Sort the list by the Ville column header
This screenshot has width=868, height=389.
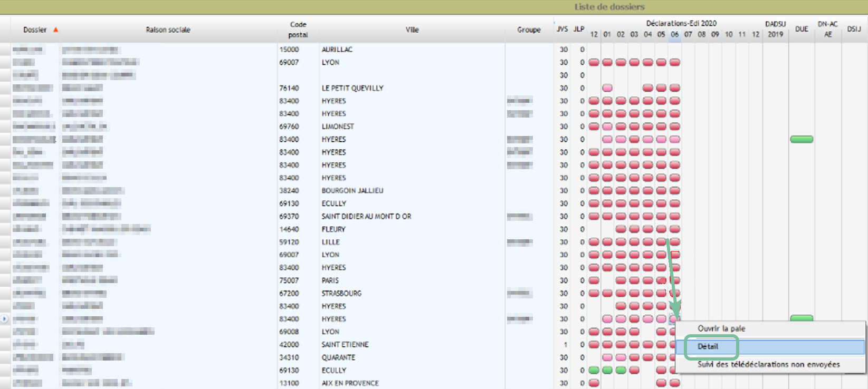point(412,30)
